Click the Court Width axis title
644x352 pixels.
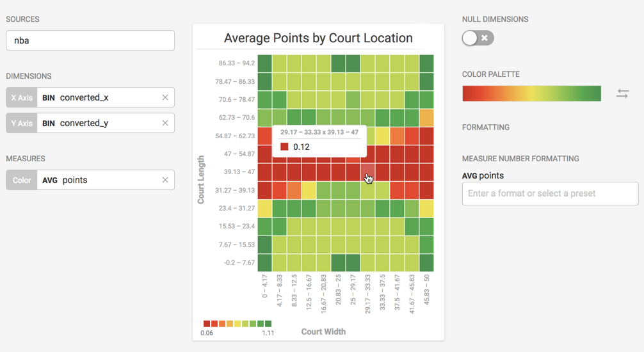pyautogui.click(x=323, y=332)
